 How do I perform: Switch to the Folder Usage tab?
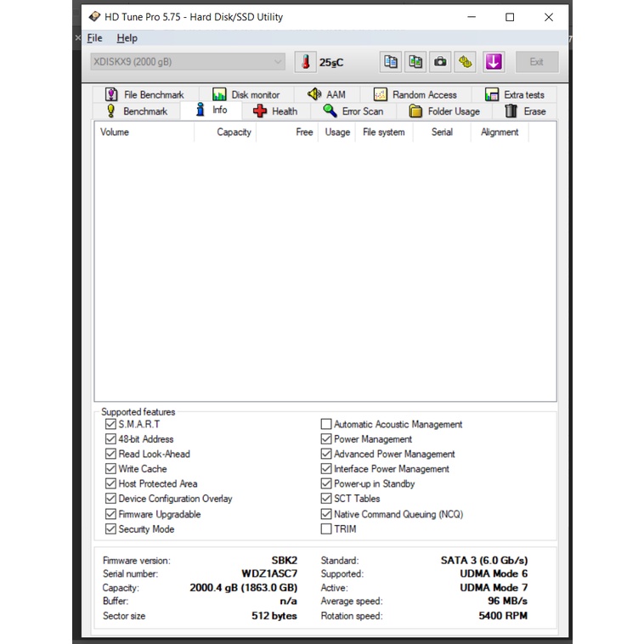pyautogui.click(x=444, y=111)
